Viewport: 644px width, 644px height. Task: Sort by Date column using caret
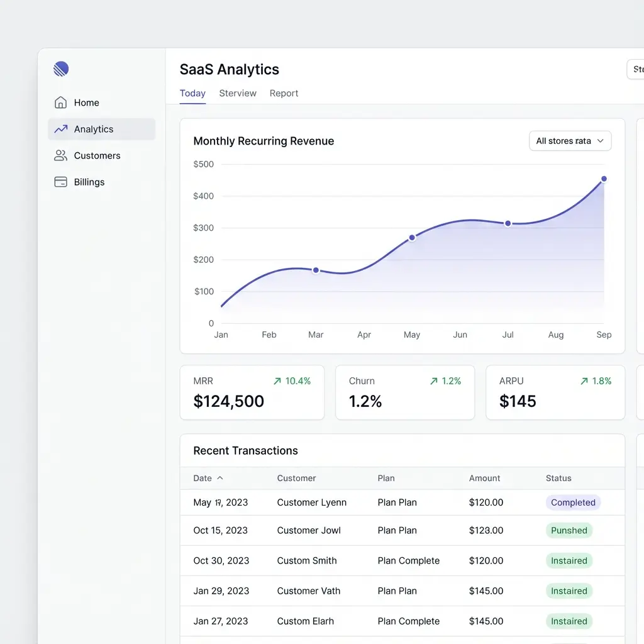[x=220, y=478]
